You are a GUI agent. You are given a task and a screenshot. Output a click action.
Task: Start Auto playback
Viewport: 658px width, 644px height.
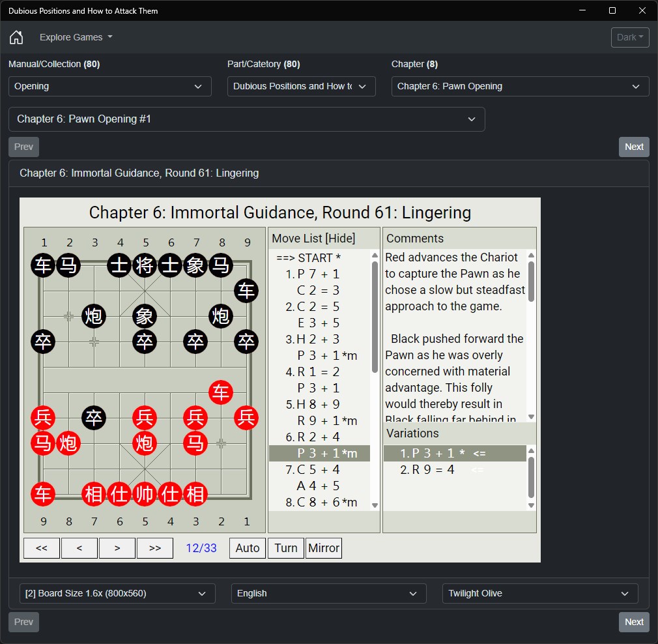coord(248,548)
